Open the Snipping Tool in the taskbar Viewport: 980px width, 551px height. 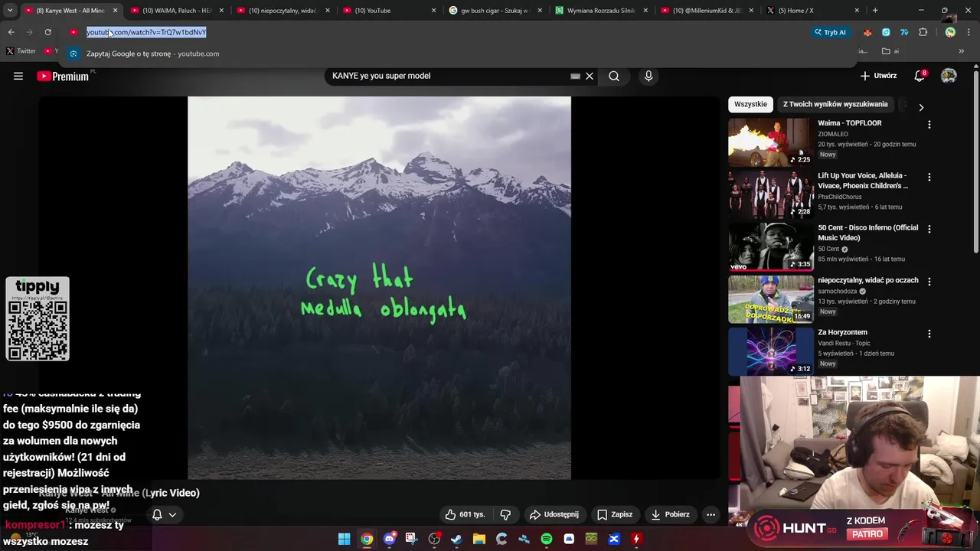coord(412,539)
